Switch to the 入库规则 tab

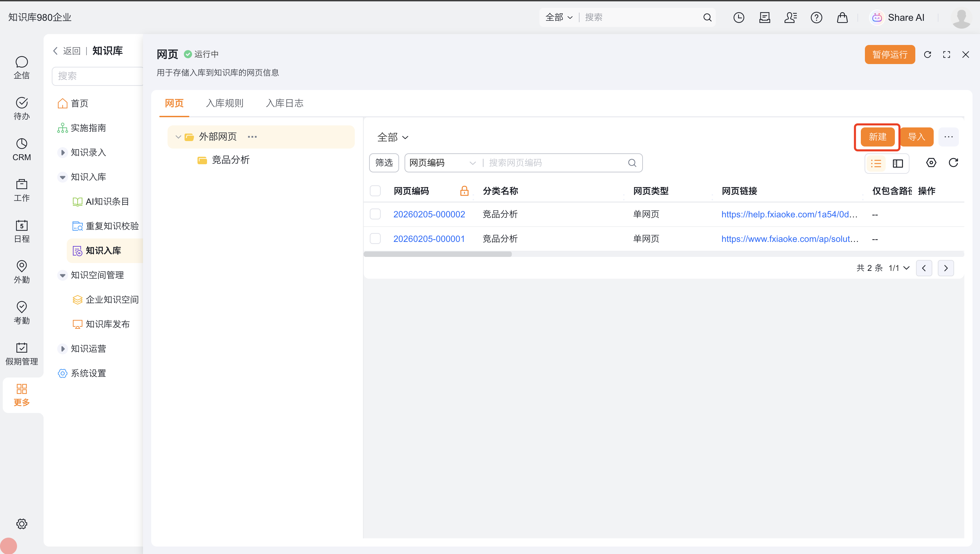224,103
